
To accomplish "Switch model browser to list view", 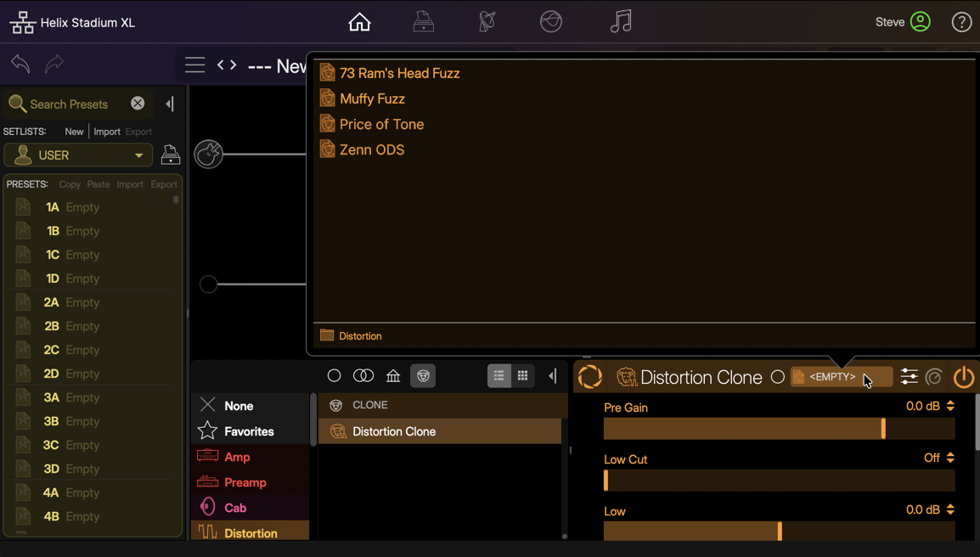I will coord(498,375).
